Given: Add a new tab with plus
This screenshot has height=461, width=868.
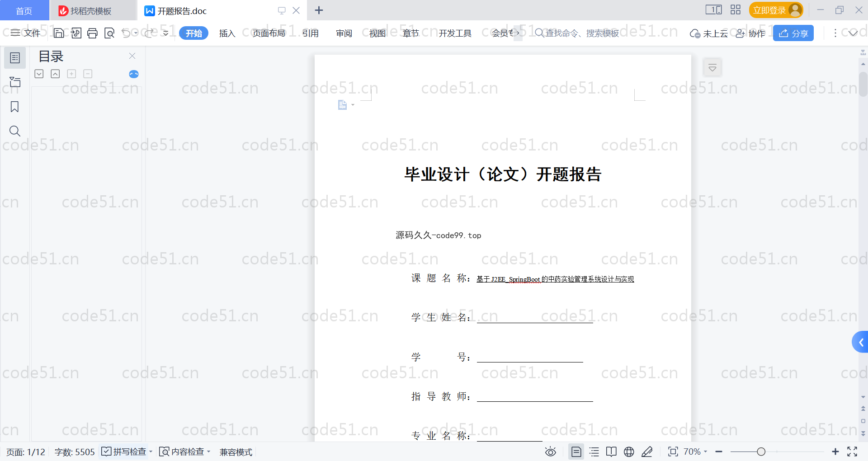Looking at the screenshot, I should (x=319, y=10).
